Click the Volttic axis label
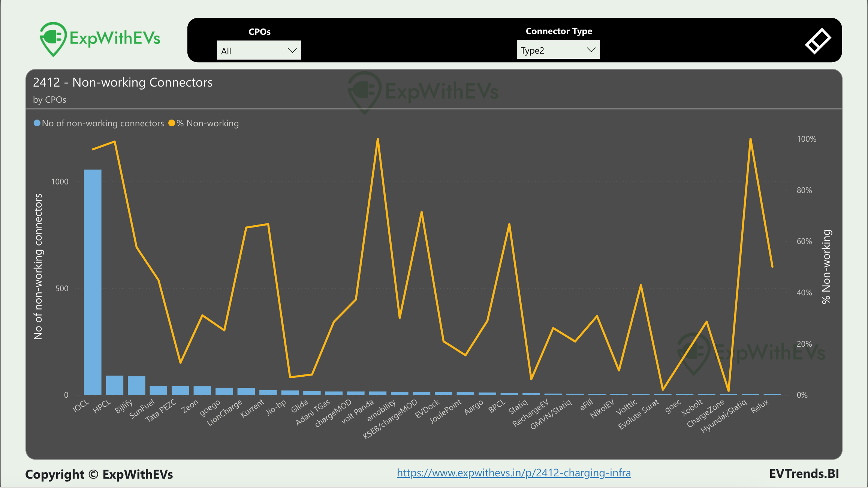The width and height of the screenshot is (868, 488). [x=627, y=407]
